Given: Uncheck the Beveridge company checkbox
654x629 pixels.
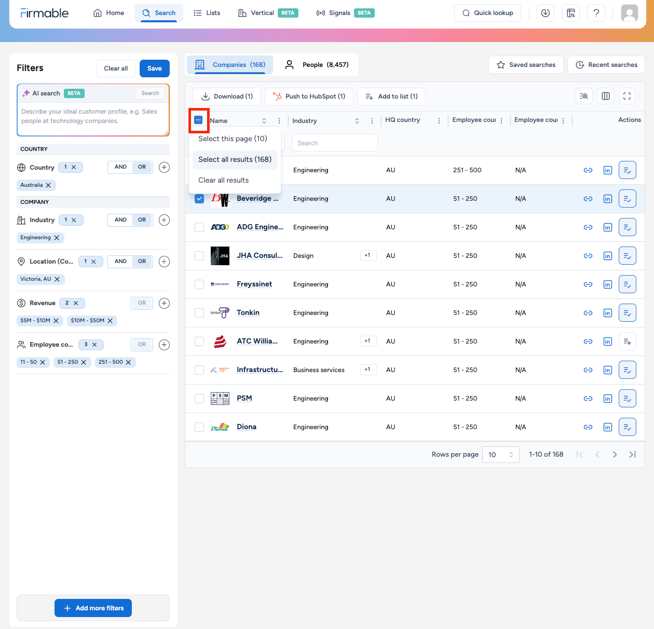Looking at the screenshot, I should (199, 199).
